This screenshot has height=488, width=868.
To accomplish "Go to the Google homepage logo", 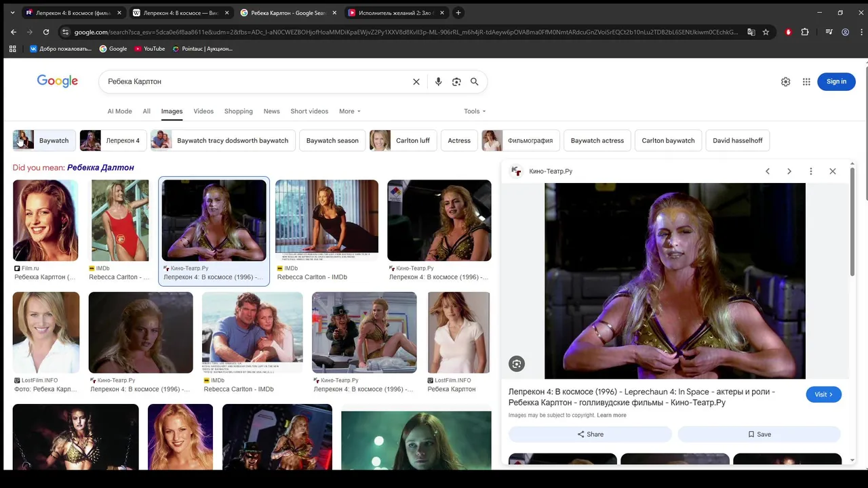I will [58, 81].
